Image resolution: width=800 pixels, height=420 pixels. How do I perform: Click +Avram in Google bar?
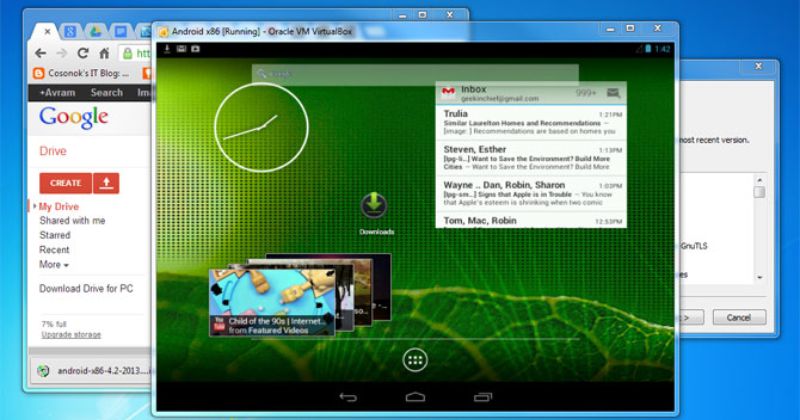click(x=57, y=93)
